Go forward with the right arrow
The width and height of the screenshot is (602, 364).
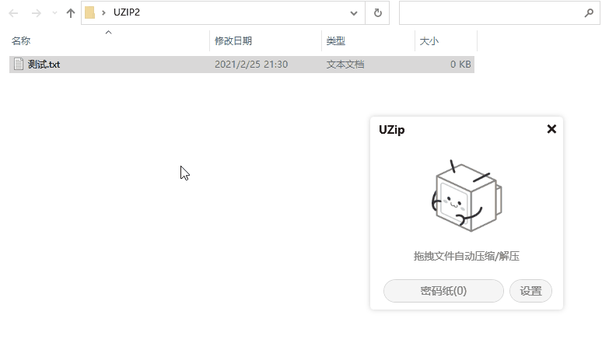pos(36,13)
